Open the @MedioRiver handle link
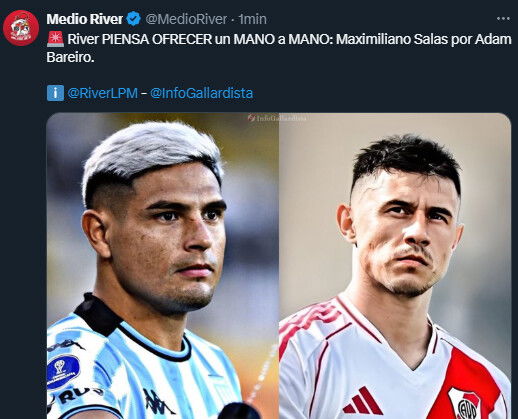 [x=186, y=19]
